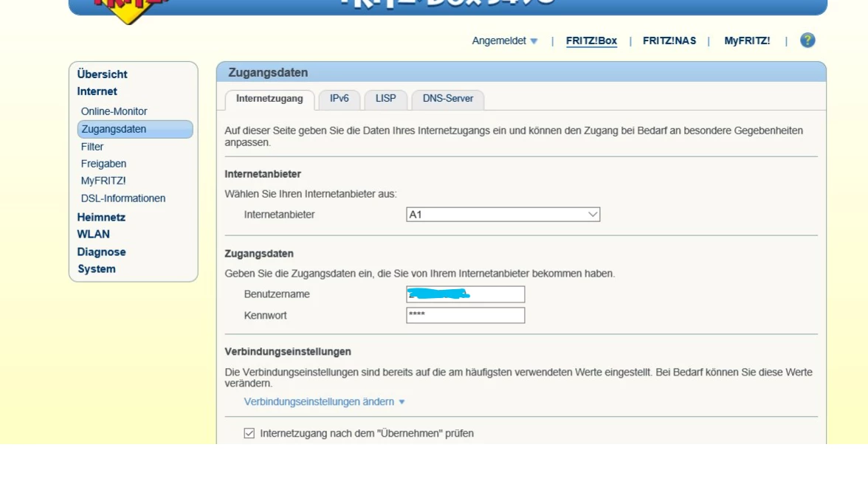Open DSL-Informationen in the sidebar

pos(123,198)
